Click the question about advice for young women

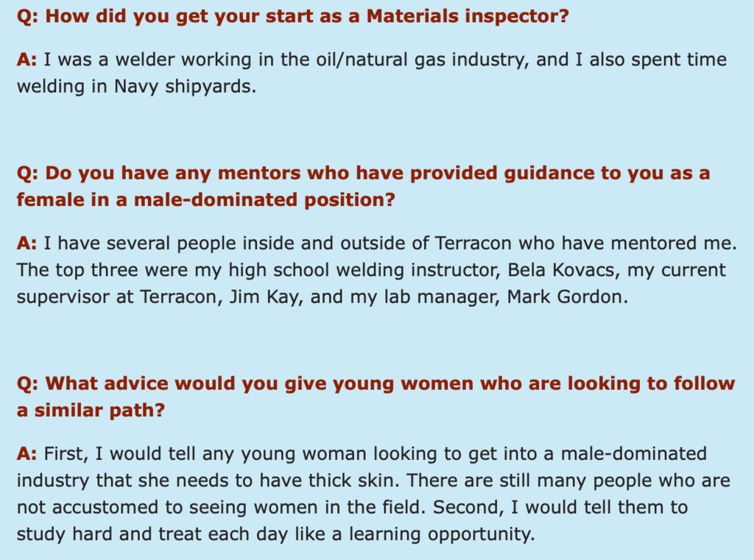(376, 397)
